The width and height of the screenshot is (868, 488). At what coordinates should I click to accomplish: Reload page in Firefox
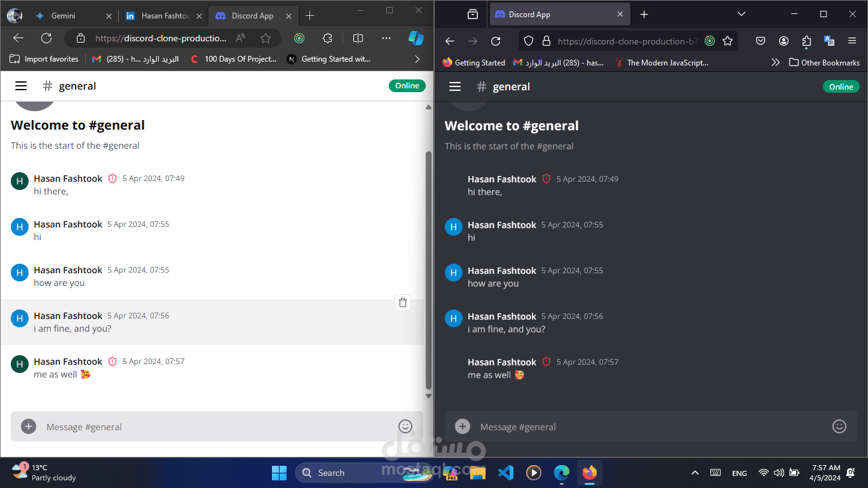(496, 41)
